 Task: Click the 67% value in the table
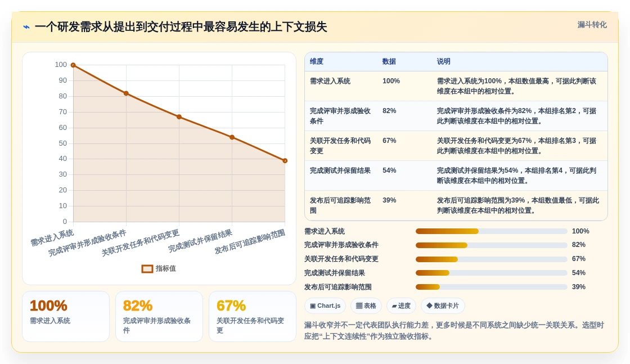[389, 141]
